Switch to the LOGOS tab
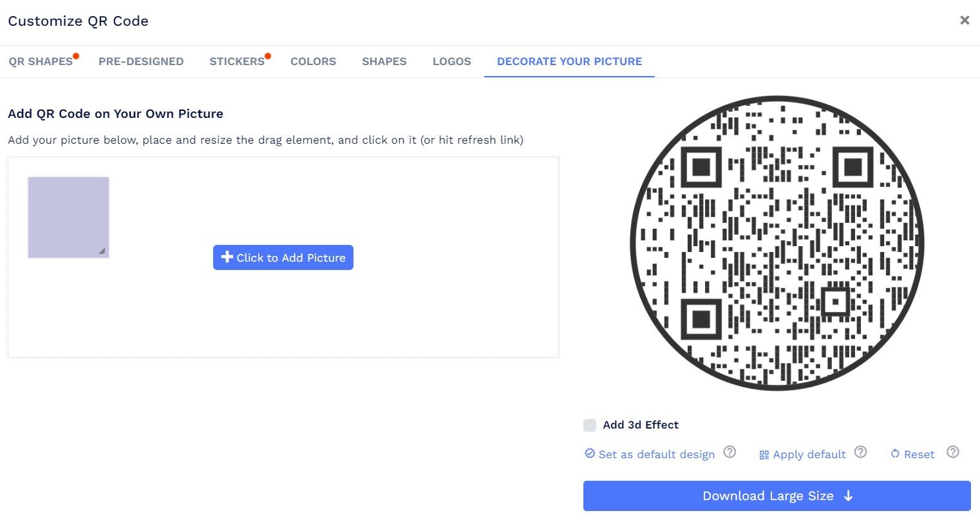This screenshot has width=980, height=522. 452,61
